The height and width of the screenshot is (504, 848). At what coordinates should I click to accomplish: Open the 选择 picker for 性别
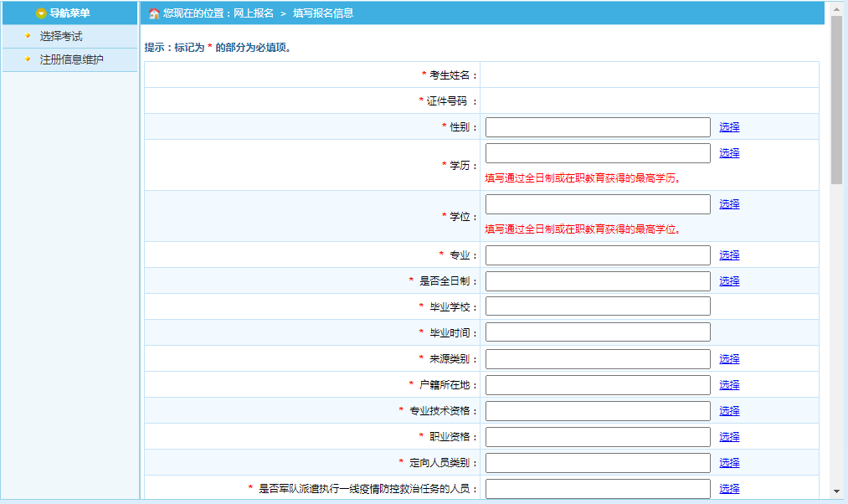click(x=727, y=126)
